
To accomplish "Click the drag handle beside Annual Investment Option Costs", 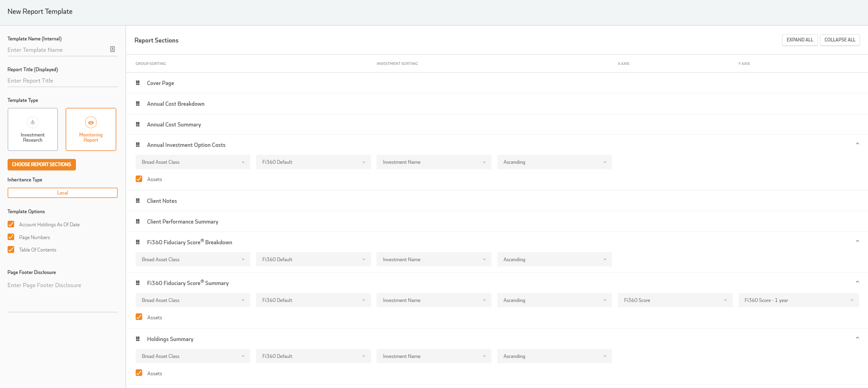I will 138,145.
